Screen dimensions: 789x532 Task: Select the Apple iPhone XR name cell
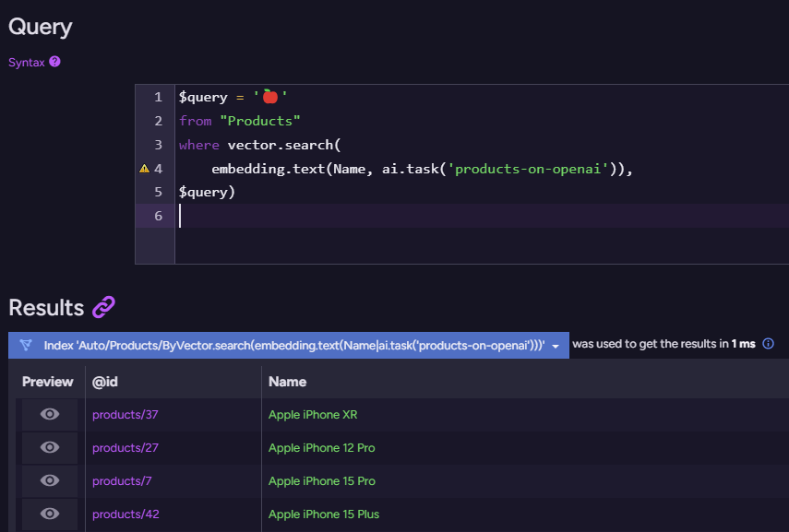tap(313, 415)
